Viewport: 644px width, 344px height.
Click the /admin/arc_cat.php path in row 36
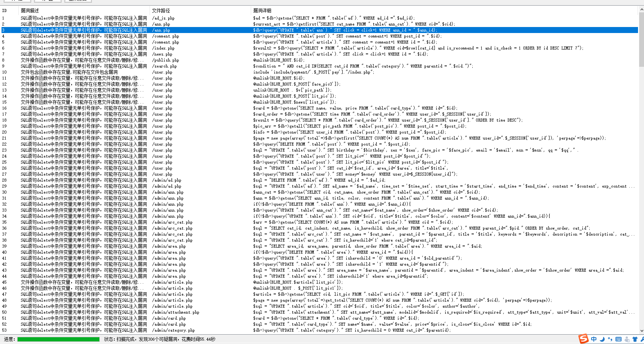[x=172, y=228]
